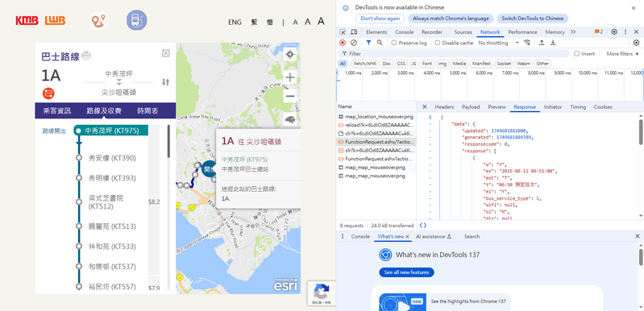Enable the Disable cache checkbox

438,43
